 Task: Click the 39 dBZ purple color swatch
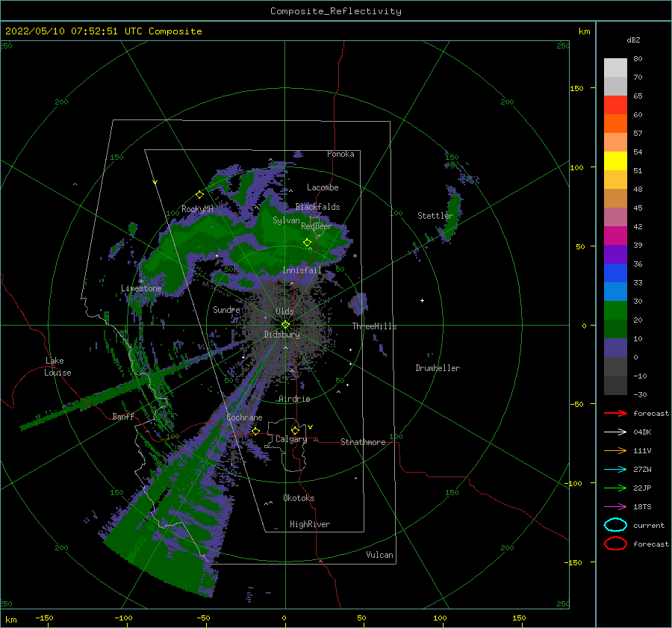[x=615, y=255]
